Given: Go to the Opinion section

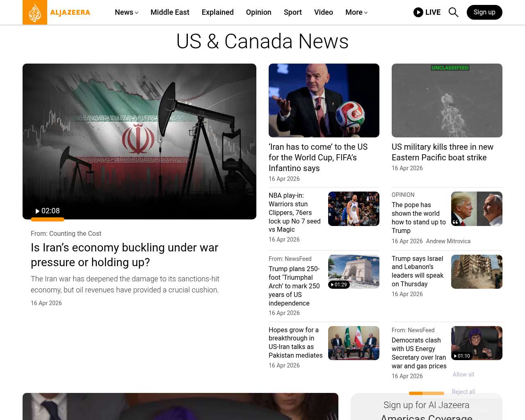Looking at the screenshot, I should tap(258, 12).
